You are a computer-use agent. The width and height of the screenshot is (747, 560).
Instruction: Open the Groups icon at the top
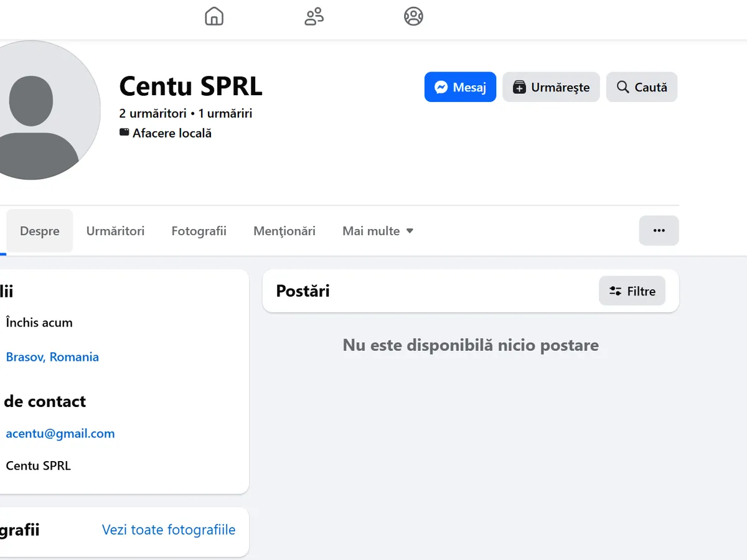tap(413, 16)
